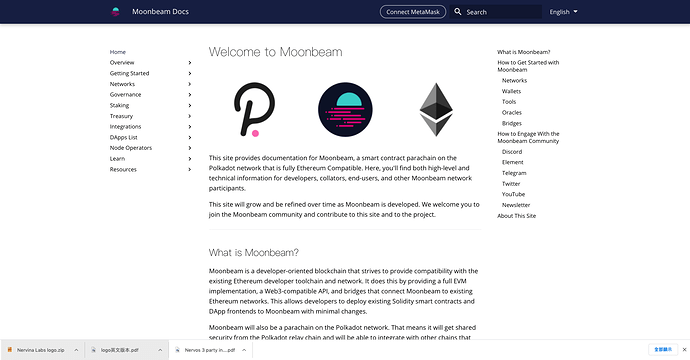Click the Ethereum diamond logo image
Screen dimensions: 690x360
(x=436, y=110)
